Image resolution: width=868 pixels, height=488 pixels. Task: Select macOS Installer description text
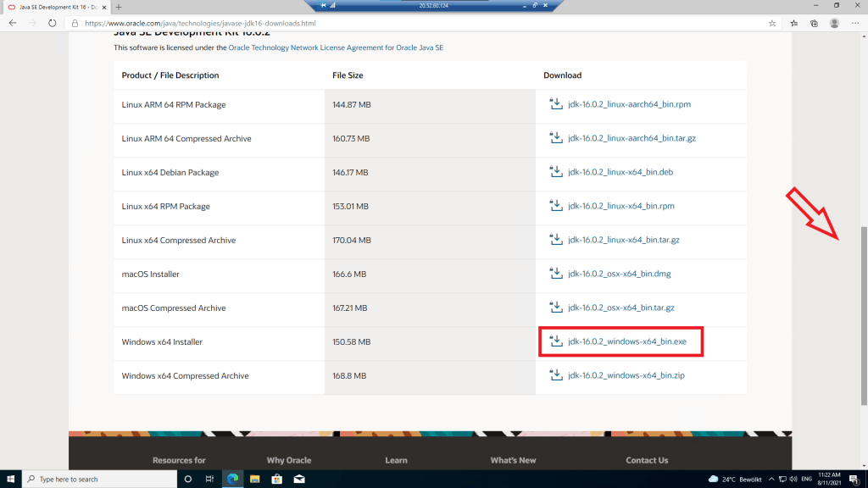pyautogui.click(x=150, y=274)
